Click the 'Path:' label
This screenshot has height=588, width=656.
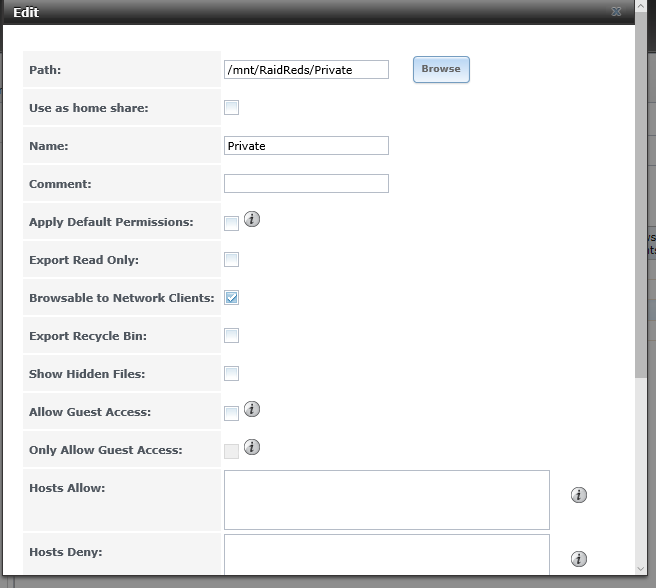[x=45, y=70]
